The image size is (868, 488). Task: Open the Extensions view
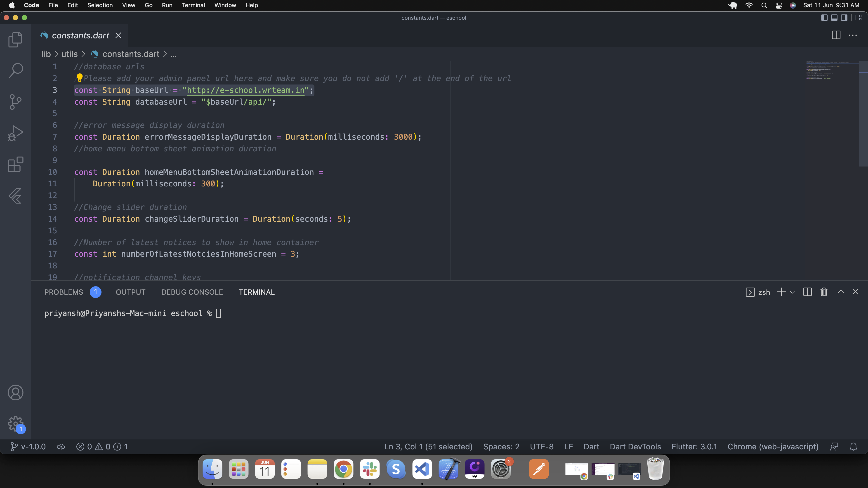point(16,164)
